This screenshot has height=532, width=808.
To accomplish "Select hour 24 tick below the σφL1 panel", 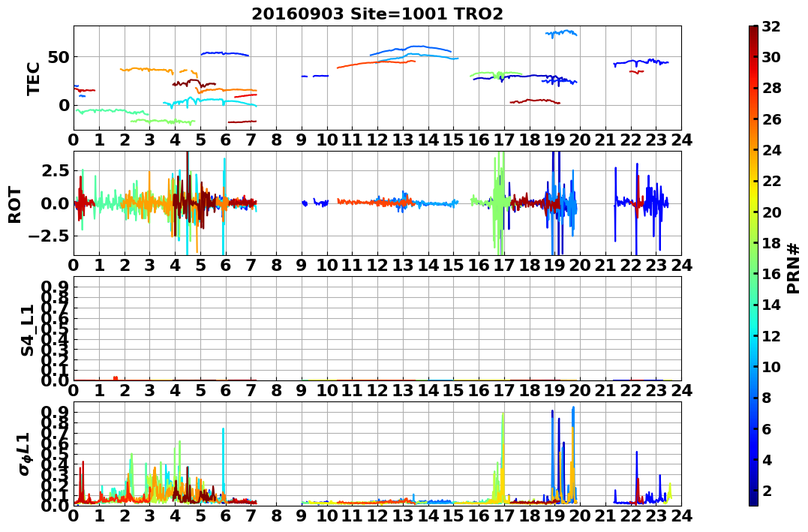I will click(681, 515).
